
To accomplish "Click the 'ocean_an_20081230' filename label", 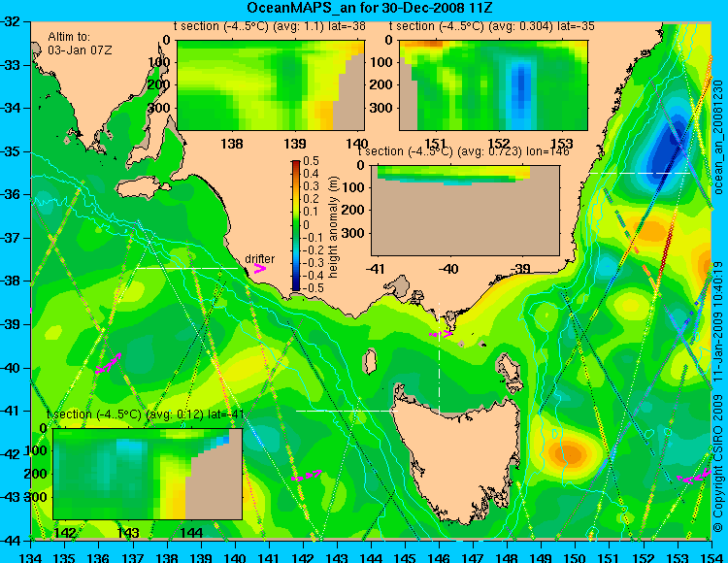I will click(x=718, y=137).
